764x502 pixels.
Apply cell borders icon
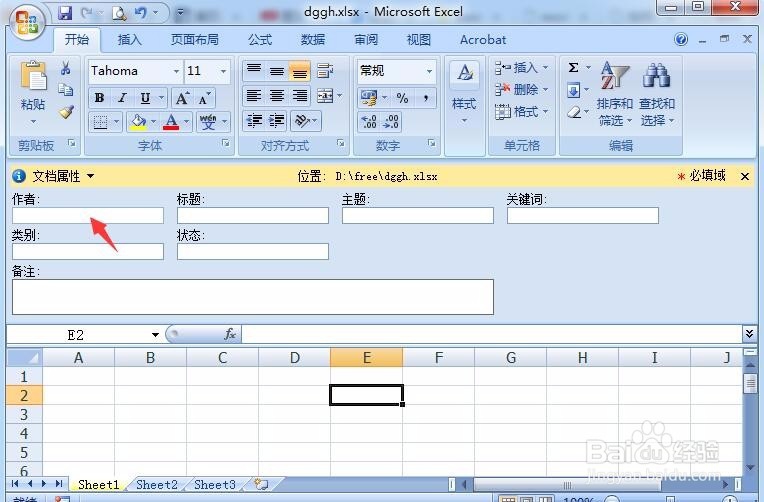pyautogui.click(x=100, y=122)
